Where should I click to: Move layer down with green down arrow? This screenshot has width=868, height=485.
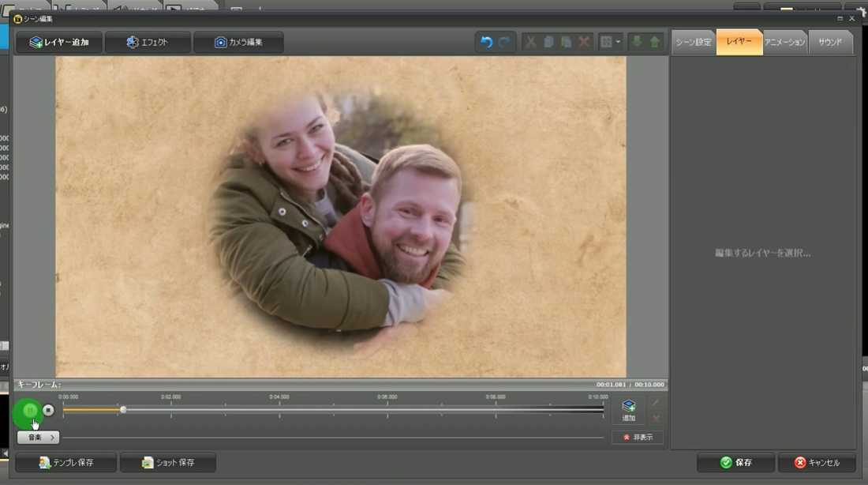click(x=637, y=43)
